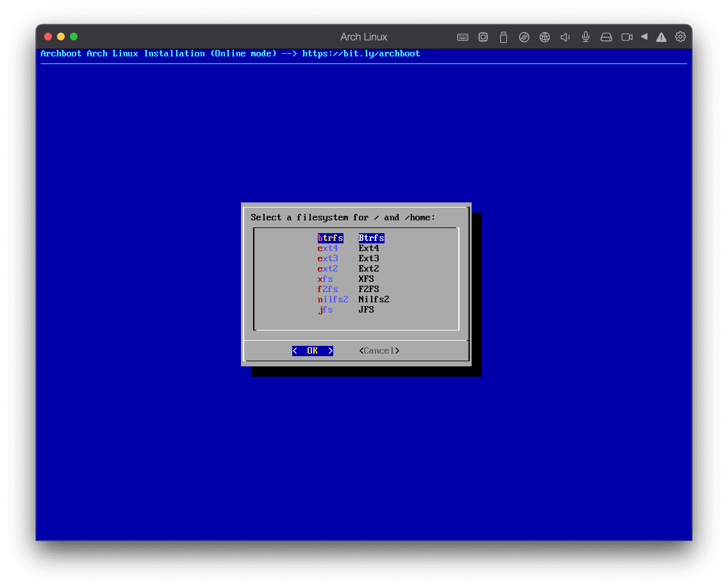
Task: Click the USB device icon
Action: 503,37
